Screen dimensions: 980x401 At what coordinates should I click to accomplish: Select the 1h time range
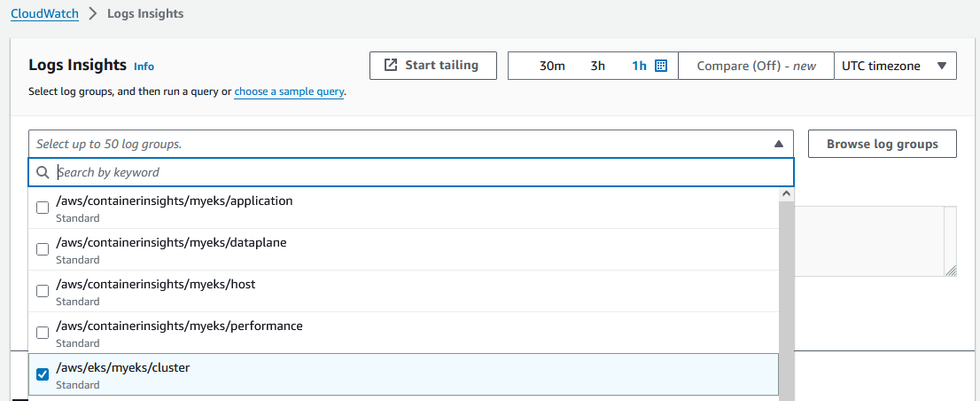(x=639, y=66)
